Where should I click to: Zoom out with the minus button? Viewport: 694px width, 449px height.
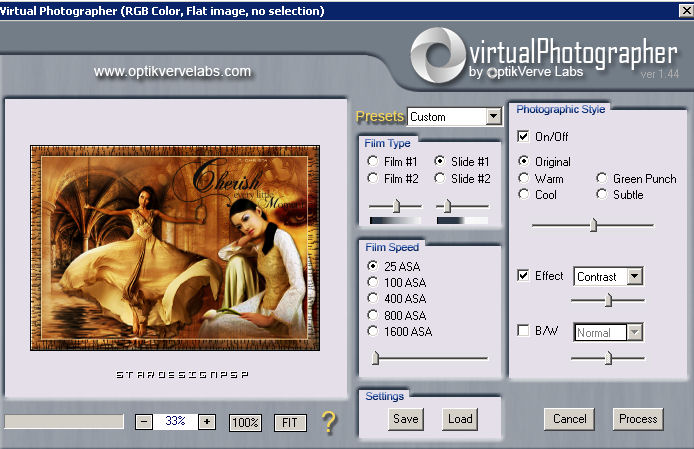tap(144, 422)
